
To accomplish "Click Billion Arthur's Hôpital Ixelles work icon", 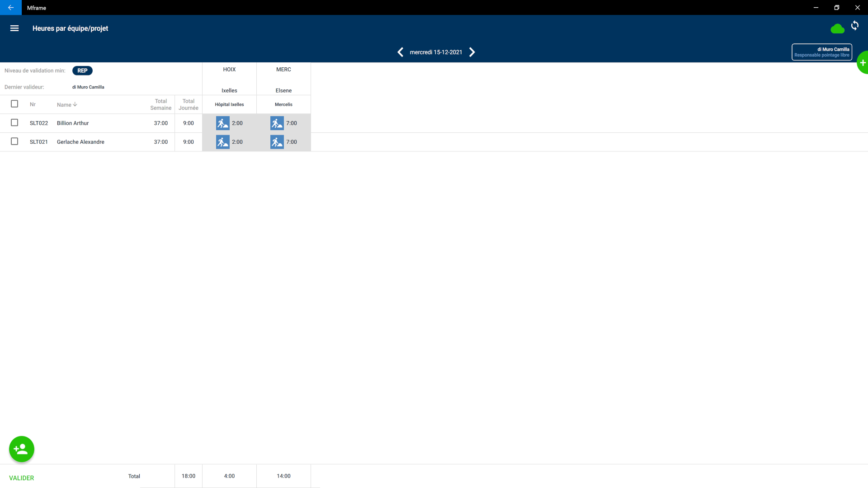I will [x=222, y=123].
